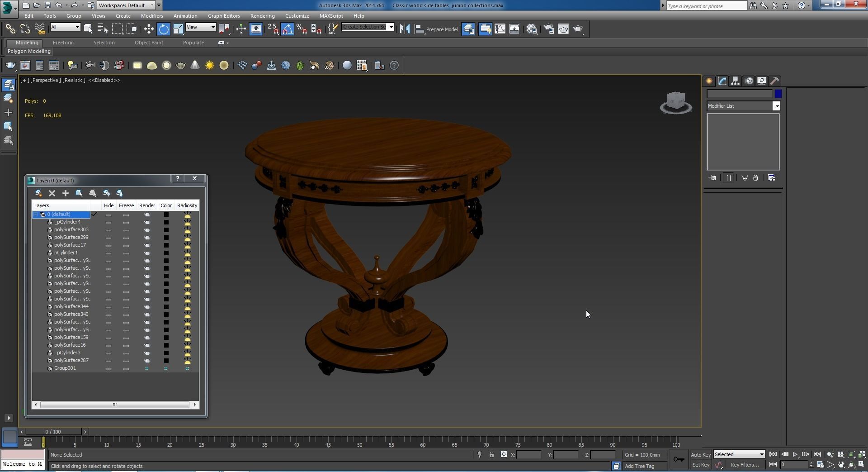This screenshot has height=472, width=868.
Task: Toggle Render for polySurface17 row
Action: (147, 245)
